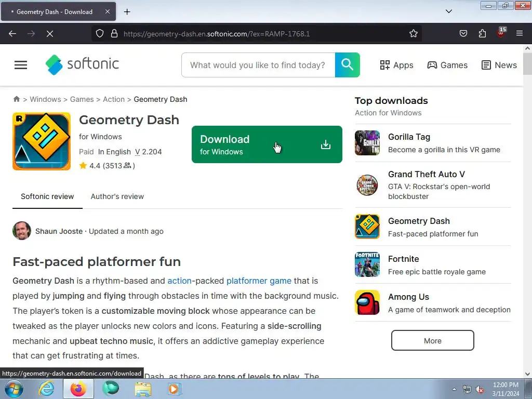
Task: Click the green-blue sphere taskbar app icon
Action: click(111, 389)
